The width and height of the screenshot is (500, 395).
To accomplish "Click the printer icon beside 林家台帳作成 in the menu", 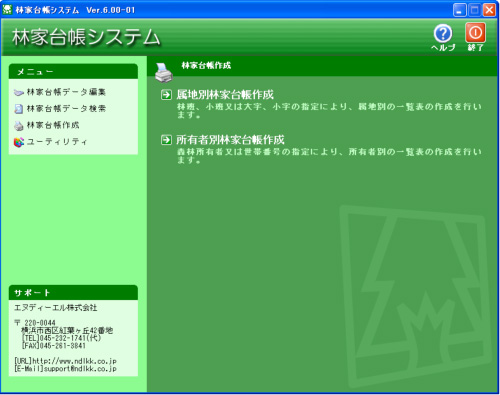I will (x=19, y=125).
